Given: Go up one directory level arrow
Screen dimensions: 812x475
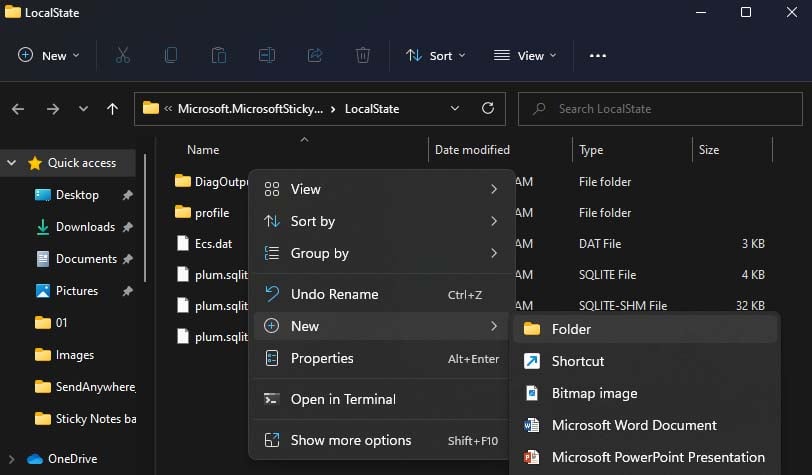Looking at the screenshot, I should (x=113, y=108).
